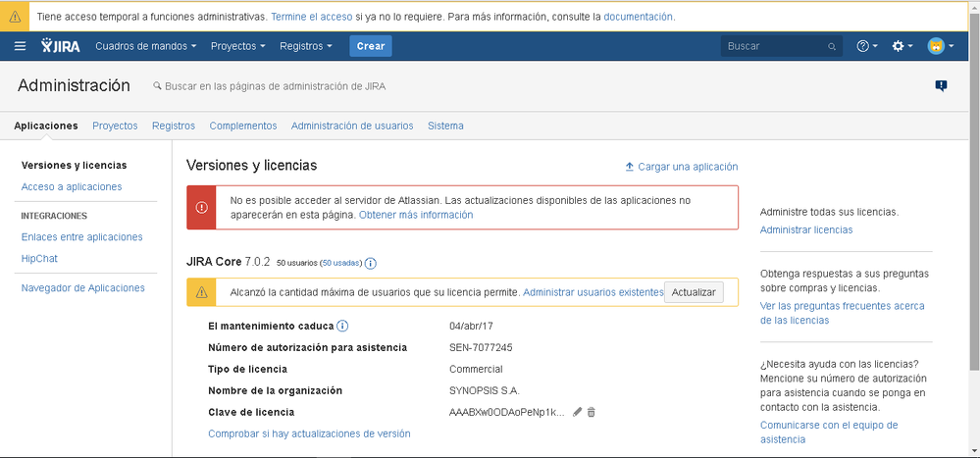Click info icon beside El mantenimiento caduca
980x458 pixels.
(x=342, y=326)
